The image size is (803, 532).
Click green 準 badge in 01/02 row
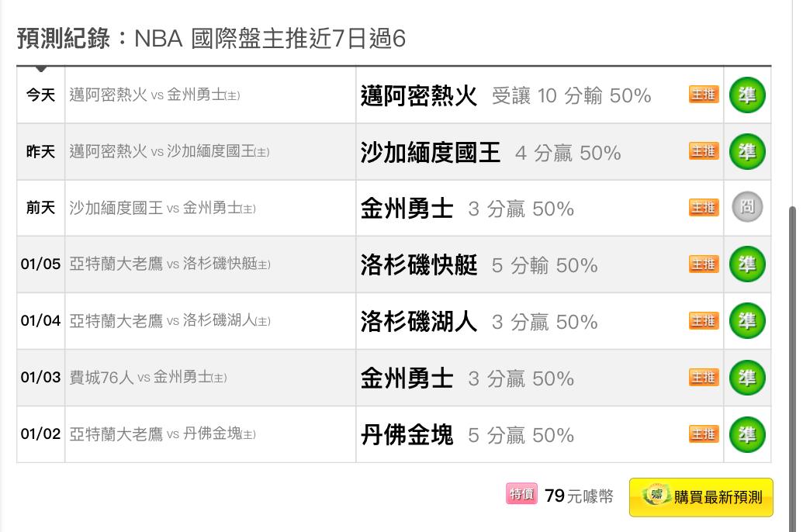[747, 434]
